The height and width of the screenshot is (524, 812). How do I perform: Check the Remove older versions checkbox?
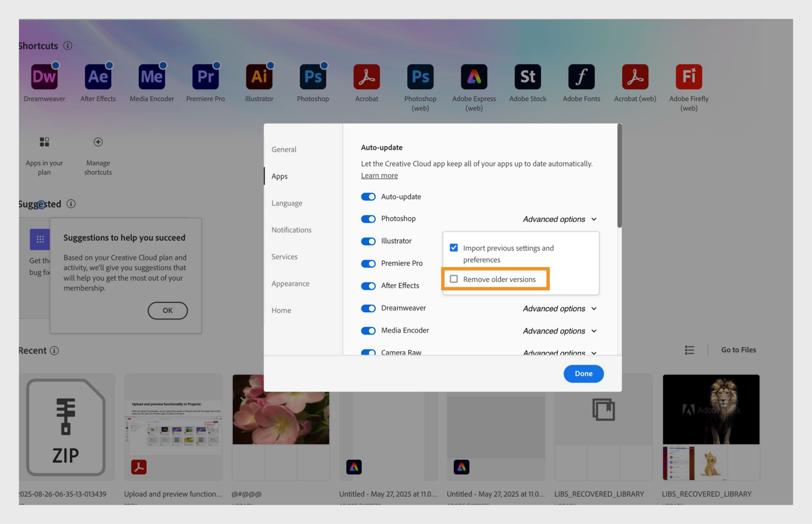coord(454,279)
